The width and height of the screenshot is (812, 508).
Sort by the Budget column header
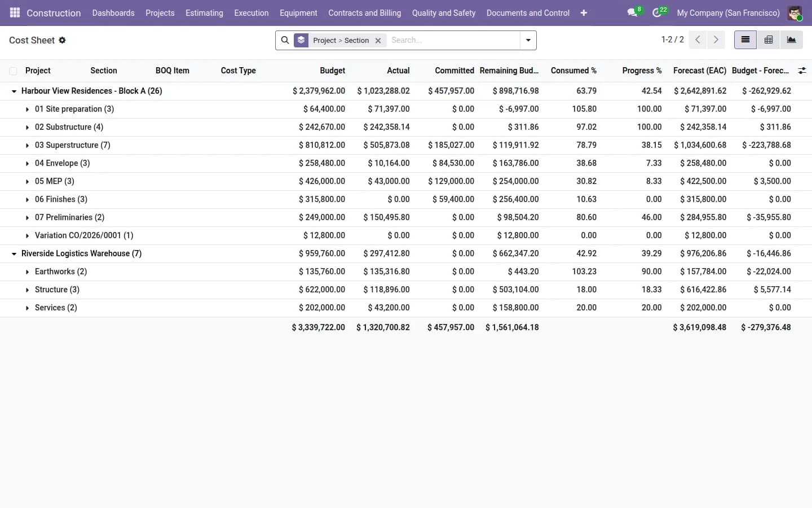332,71
